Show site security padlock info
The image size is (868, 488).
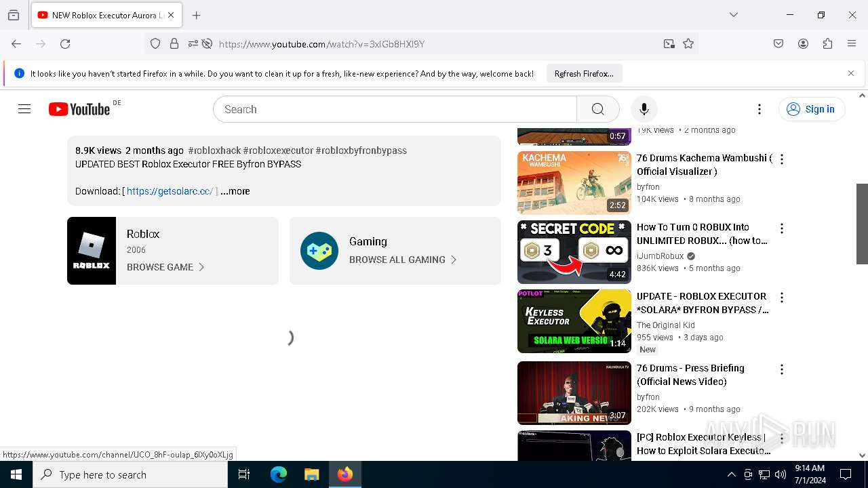click(x=174, y=43)
